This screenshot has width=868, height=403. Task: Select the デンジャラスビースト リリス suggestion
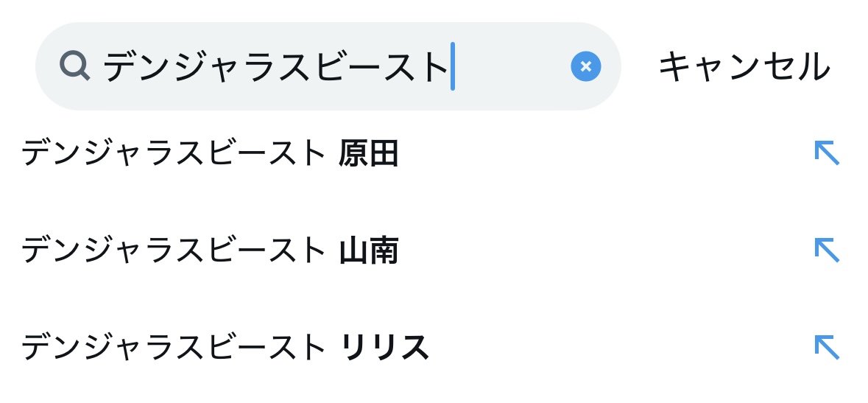click(225, 348)
